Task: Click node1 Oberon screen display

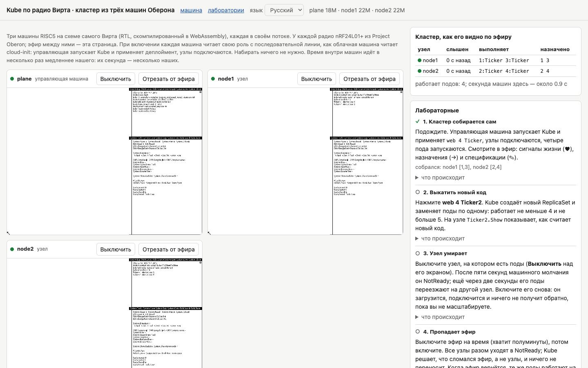Action: coord(305,161)
